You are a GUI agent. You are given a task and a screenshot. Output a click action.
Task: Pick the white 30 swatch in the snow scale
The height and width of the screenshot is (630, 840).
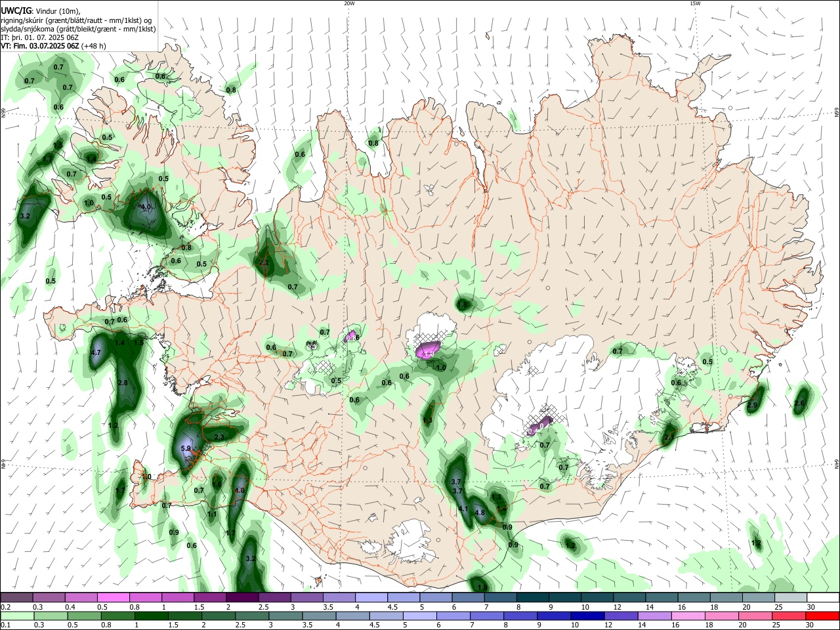(824, 597)
